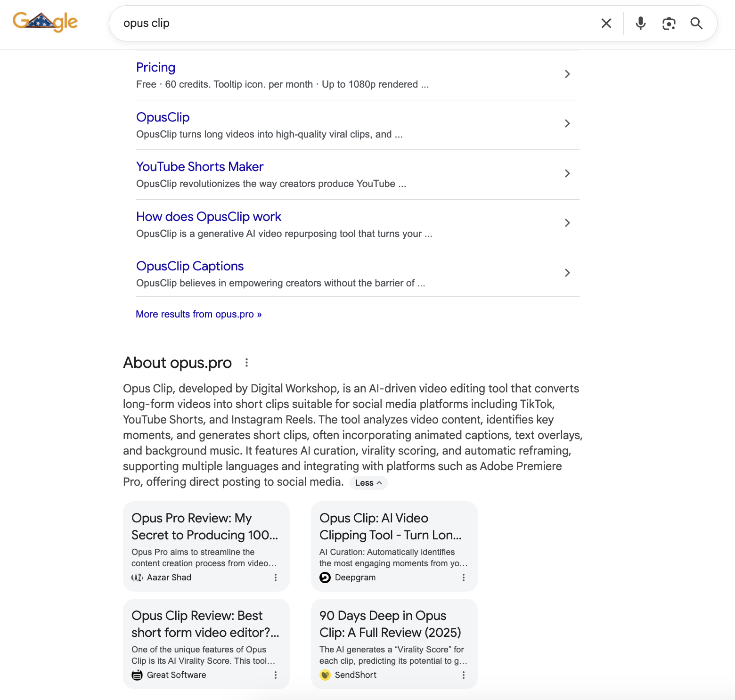Activate voice search with the microphone icon
Viewport: 735px width, 700px height.
pos(640,23)
